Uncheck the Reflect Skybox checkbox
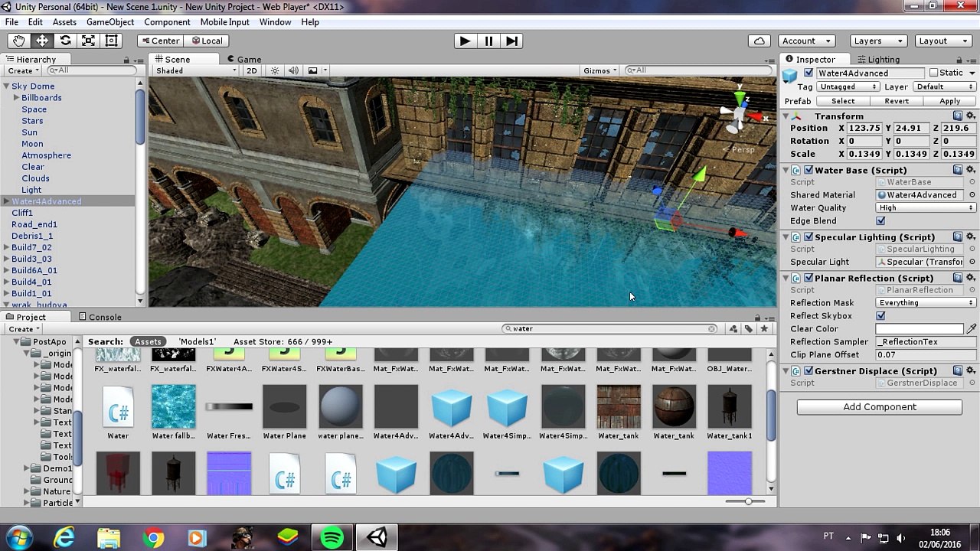The image size is (980, 551). tap(880, 316)
